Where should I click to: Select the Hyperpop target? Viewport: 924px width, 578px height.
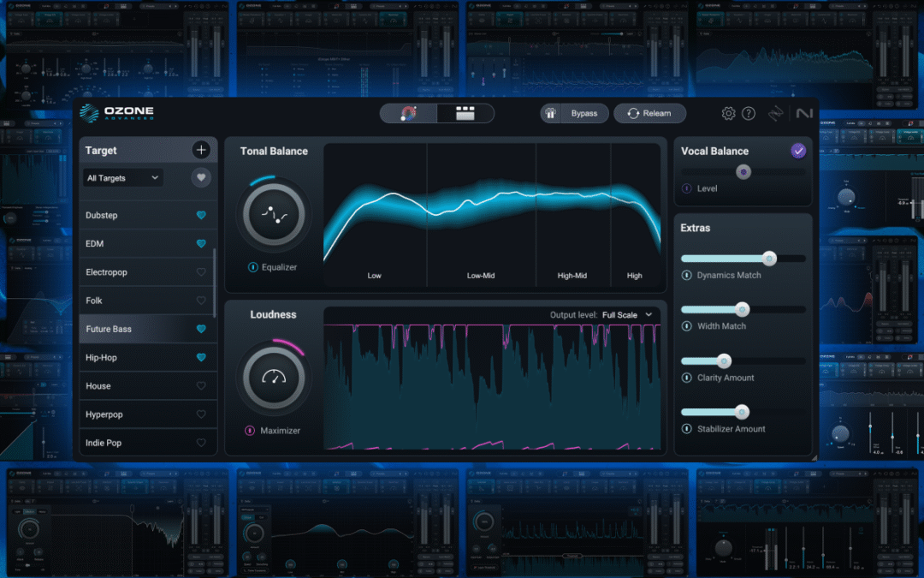click(x=148, y=414)
